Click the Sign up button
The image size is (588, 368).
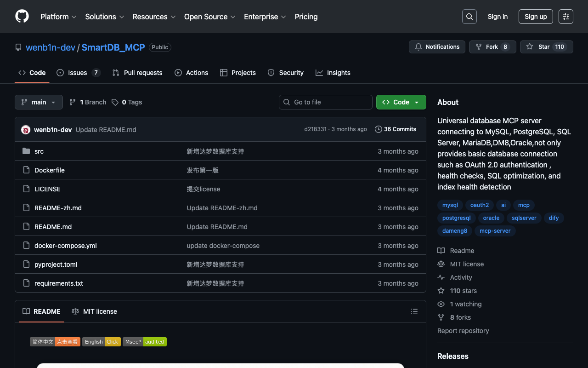[x=535, y=17]
